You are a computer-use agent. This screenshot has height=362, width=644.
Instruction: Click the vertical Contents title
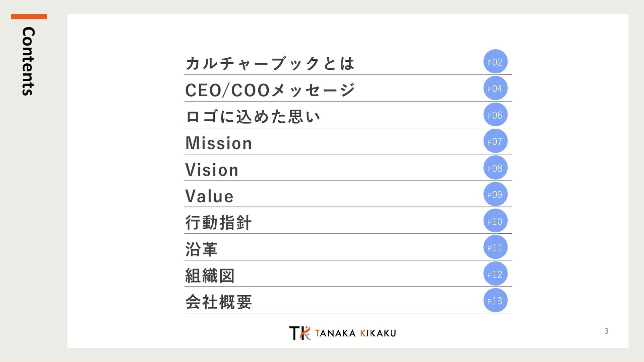[29, 61]
